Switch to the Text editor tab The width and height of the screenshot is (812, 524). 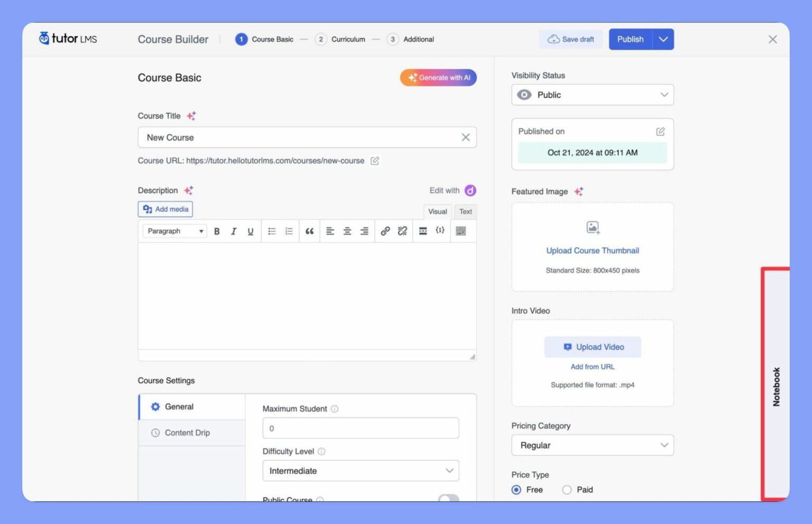point(465,212)
